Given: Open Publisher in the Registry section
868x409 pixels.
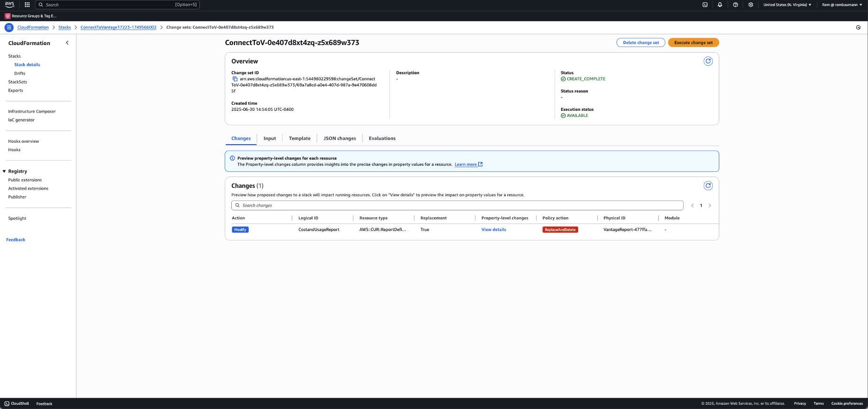Looking at the screenshot, I should tap(17, 197).
